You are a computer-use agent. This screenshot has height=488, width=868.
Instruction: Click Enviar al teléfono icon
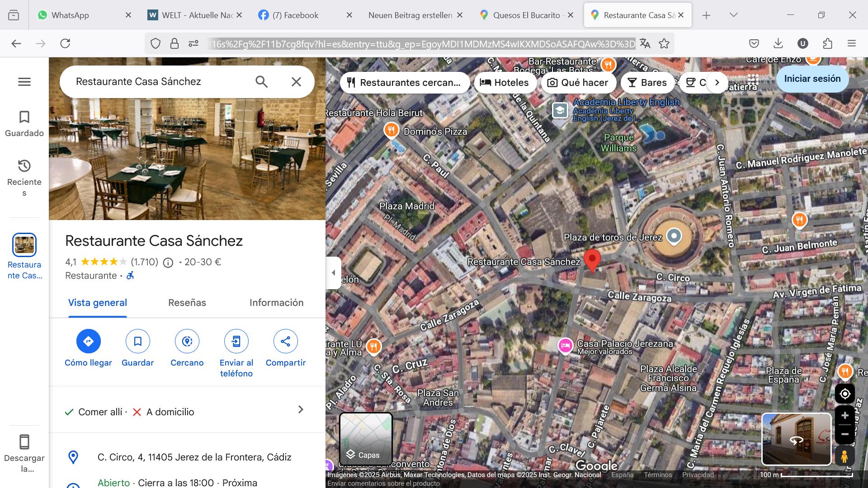(x=236, y=341)
